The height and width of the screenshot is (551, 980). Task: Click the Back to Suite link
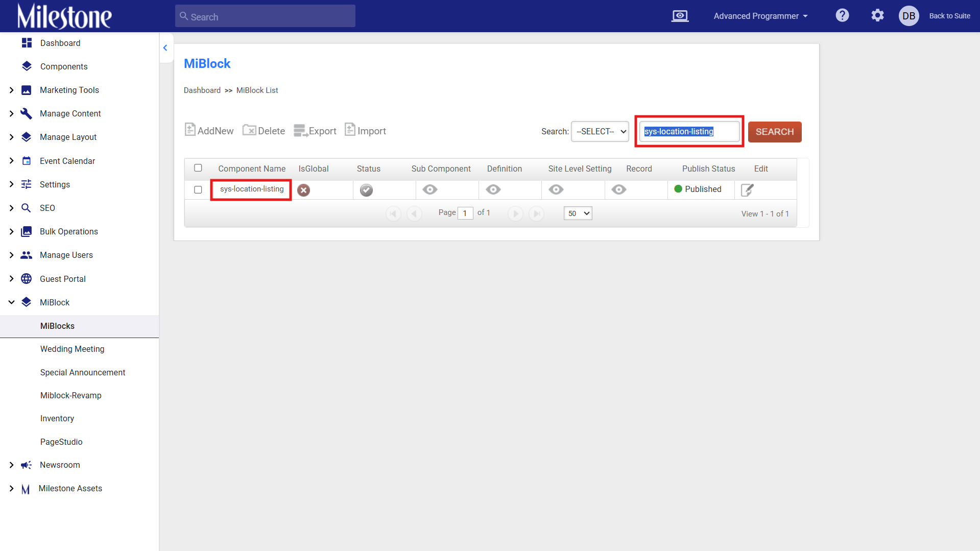[x=949, y=16]
